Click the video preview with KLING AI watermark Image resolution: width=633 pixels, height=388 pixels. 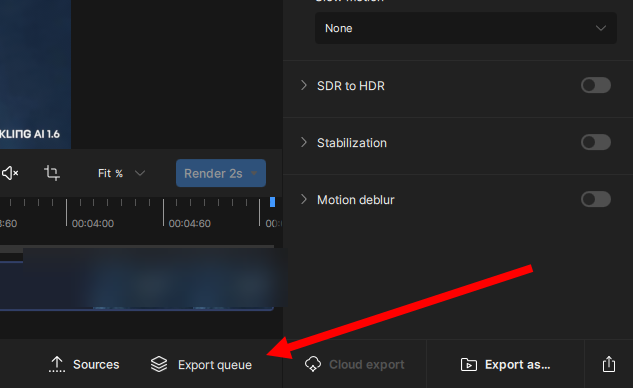point(35,74)
